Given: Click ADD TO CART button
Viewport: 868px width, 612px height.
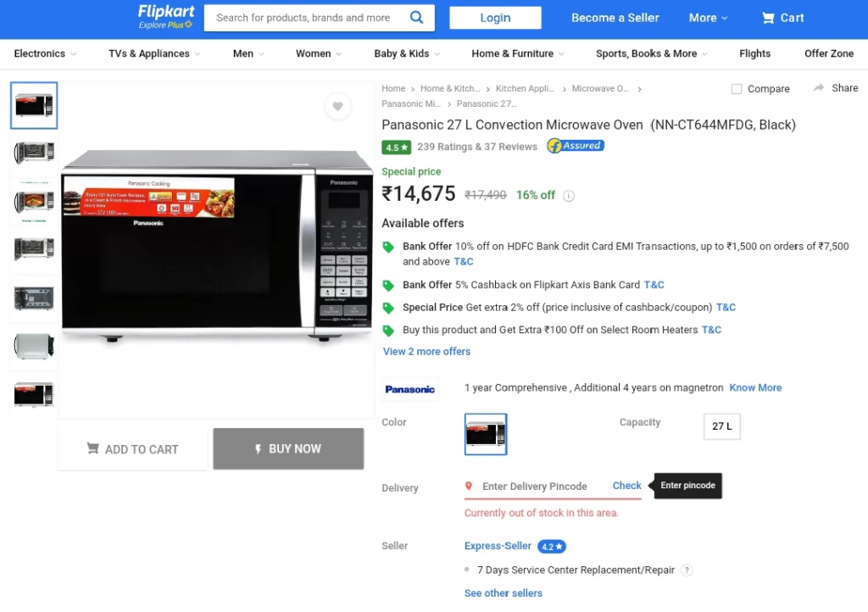Looking at the screenshot, I should pos(133,449).
